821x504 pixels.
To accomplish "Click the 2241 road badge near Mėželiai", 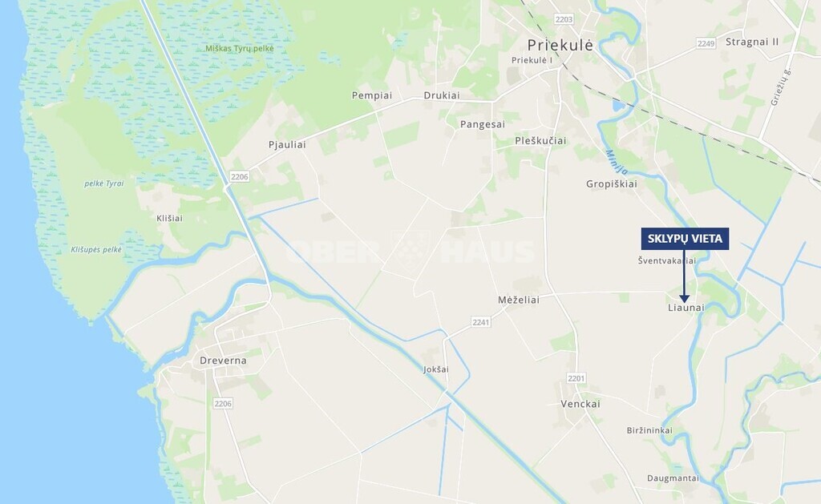I will (x=481, y=322).
